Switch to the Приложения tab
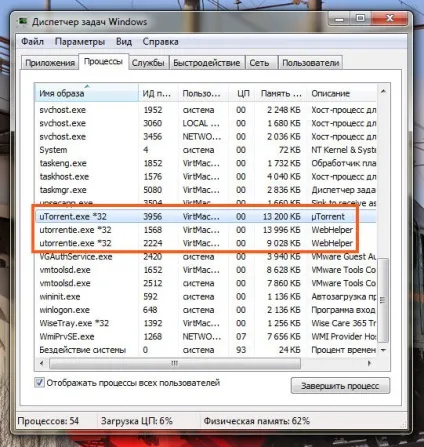 [50, 63]
